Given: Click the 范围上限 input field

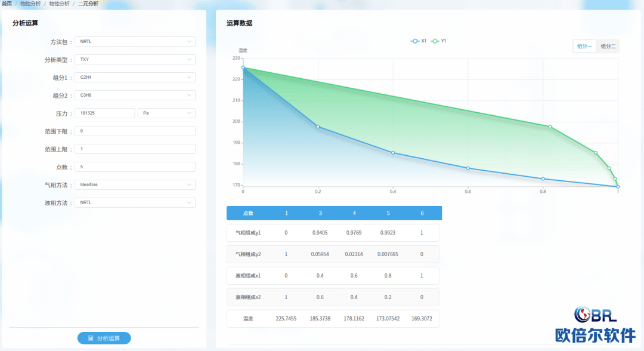Looking at the screenshot, I should pyautogui.click(x=135, y=149).
